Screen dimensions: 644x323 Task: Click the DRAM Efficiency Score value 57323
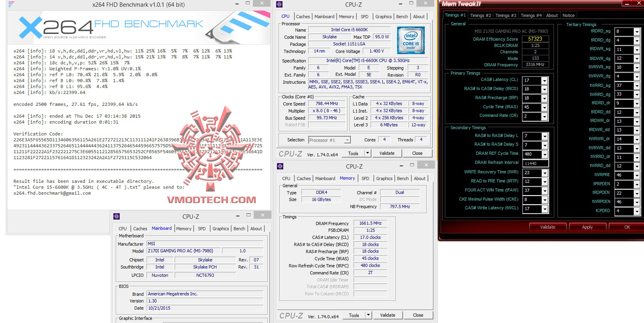[535, 39]
